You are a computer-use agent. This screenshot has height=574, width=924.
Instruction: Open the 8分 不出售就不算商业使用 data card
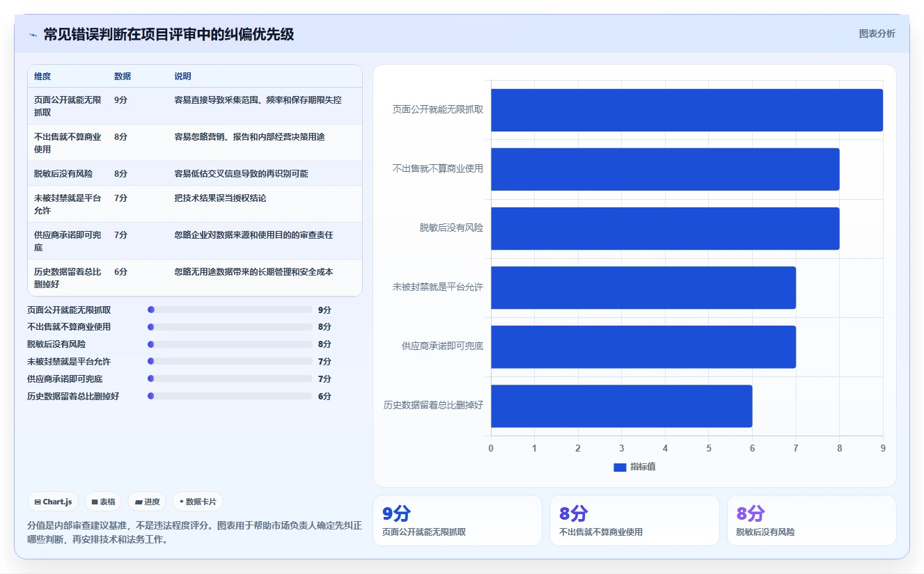pos(634,520)
